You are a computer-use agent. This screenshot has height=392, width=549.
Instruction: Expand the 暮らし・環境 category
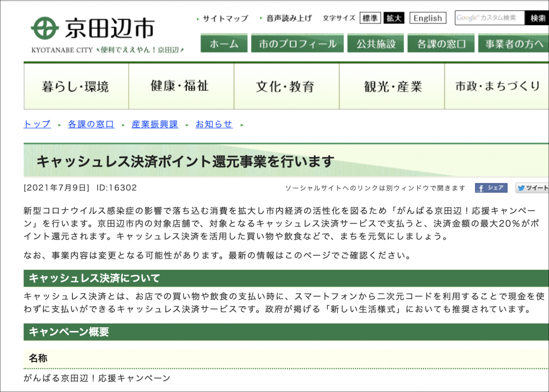point(76,86)
